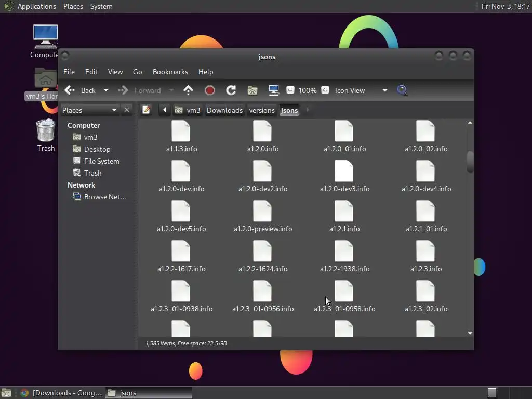Select file a1.2.3.info
Screen dimensions: 532x399
(426, 257)
